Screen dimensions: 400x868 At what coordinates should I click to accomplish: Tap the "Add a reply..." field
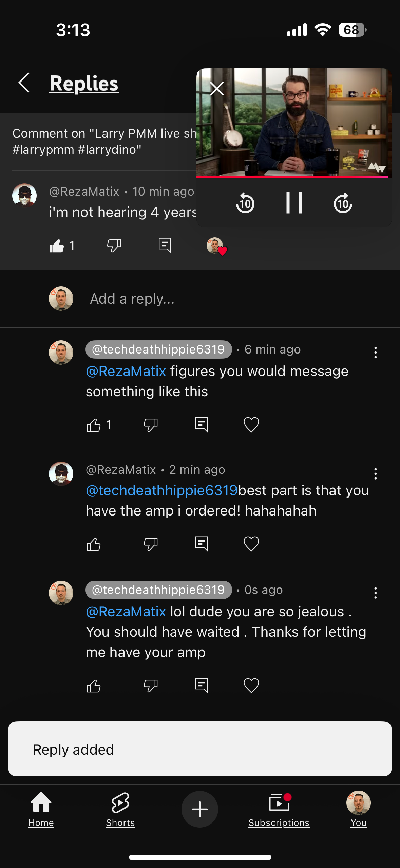point(132,299)
